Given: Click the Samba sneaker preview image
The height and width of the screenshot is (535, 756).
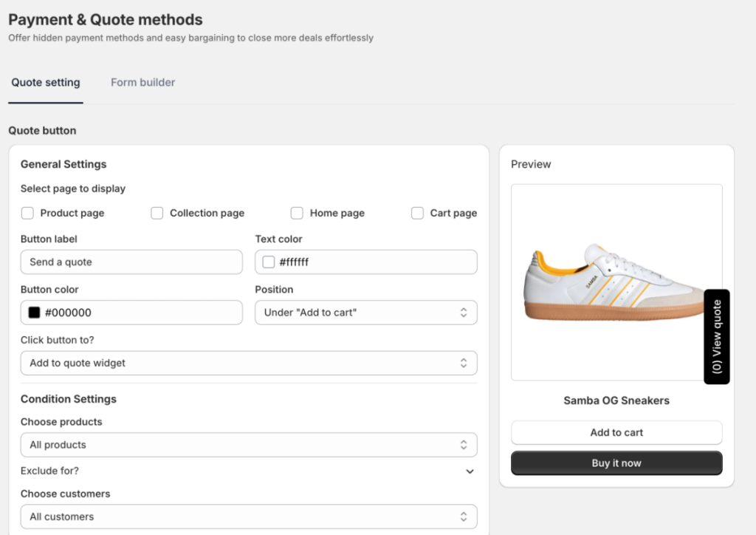Looking at the screenshot, I should click(616, 282).
